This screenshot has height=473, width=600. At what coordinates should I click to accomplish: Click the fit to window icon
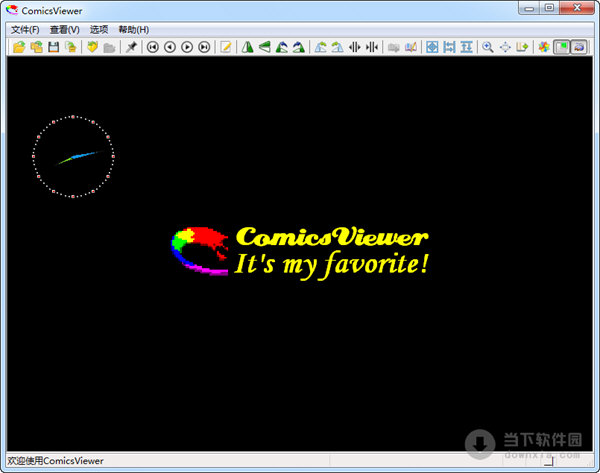point(432,47)
